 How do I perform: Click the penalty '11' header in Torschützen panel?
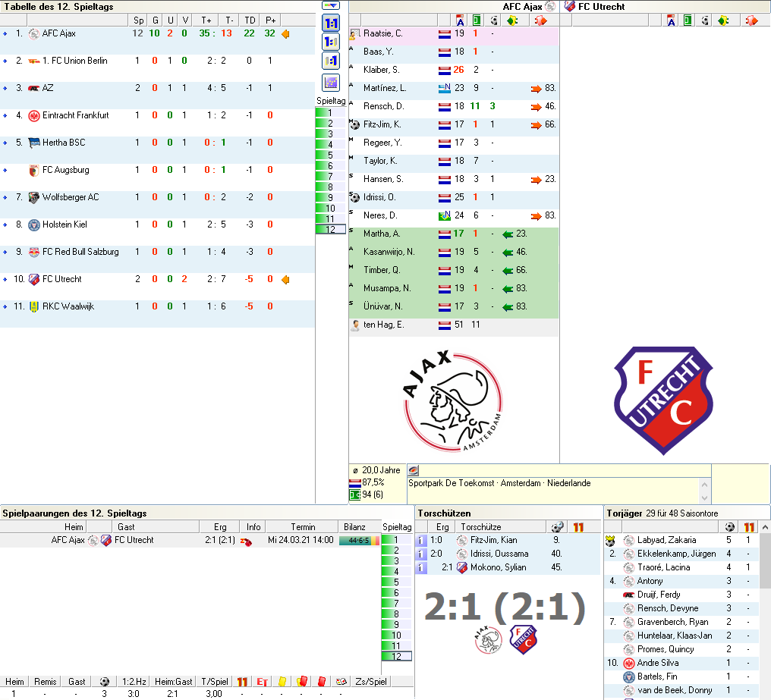click(578, 527)
